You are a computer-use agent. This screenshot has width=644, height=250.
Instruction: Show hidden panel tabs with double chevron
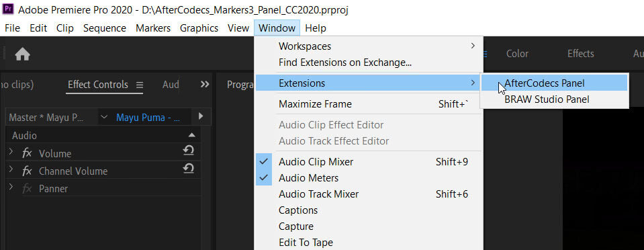205,84
